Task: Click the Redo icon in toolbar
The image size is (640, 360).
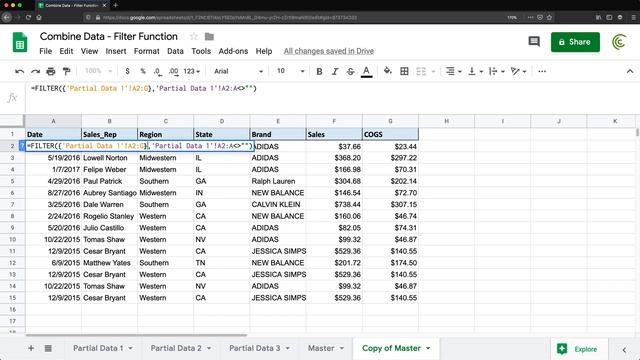Action: click(35, 71)
